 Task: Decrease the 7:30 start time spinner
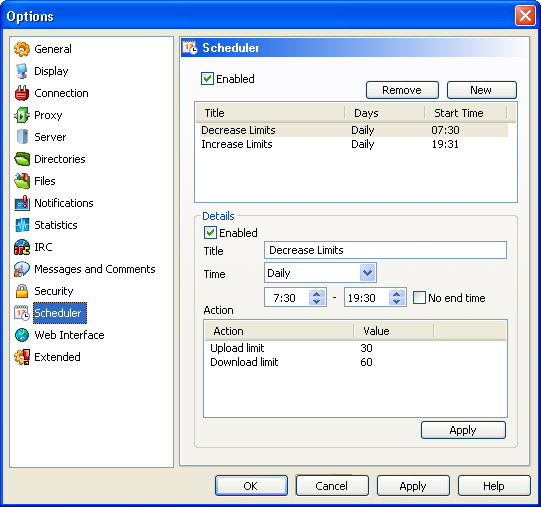tap(316, 302)
